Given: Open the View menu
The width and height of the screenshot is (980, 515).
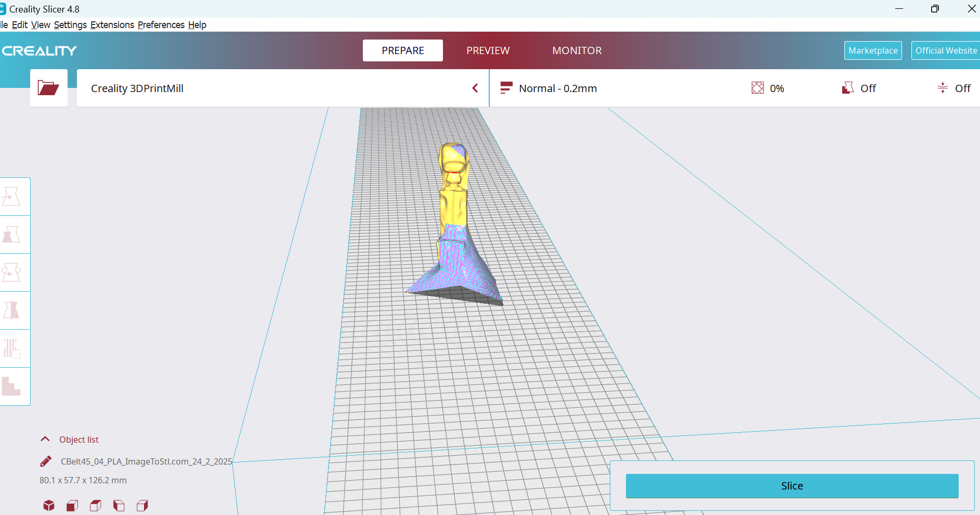Looking at the screenshot, I should [x=41, y=25].
